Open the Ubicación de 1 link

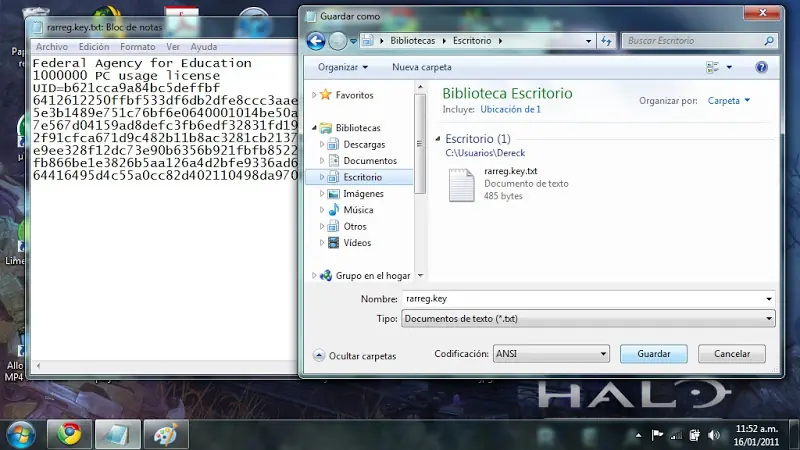(x=510, y=109)
